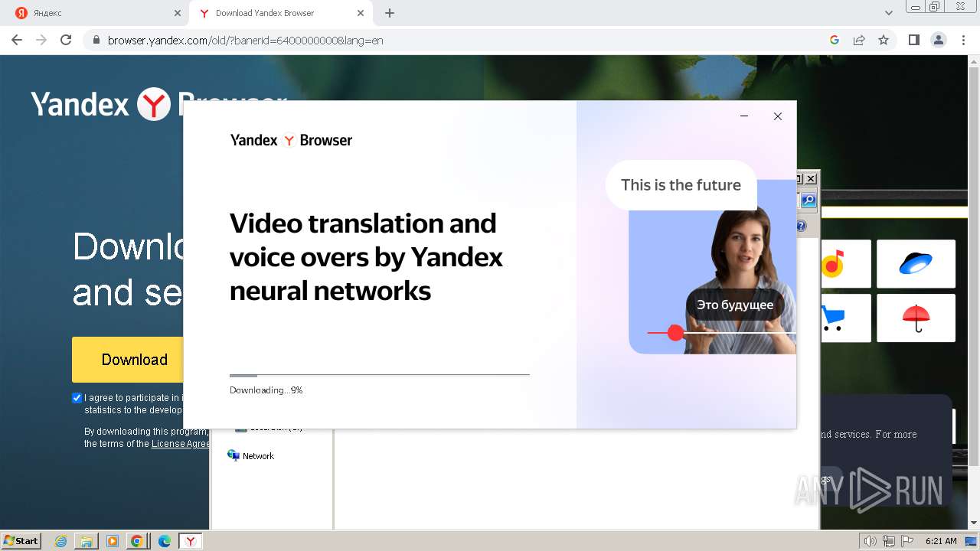Open Microsoft Edge from taskbar
Screen dimensions: 980x551
pos(164,541)
